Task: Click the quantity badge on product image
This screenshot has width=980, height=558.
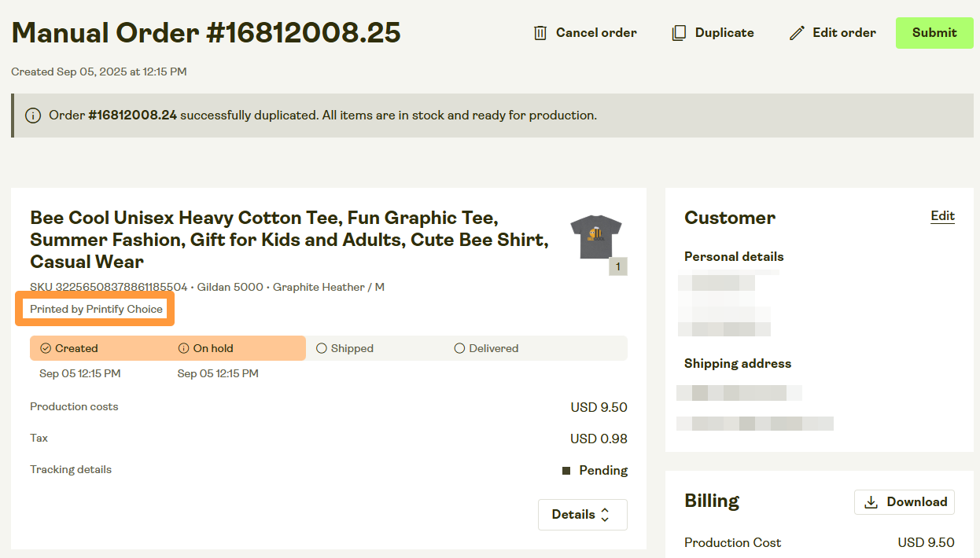Action: pos(618,266)
